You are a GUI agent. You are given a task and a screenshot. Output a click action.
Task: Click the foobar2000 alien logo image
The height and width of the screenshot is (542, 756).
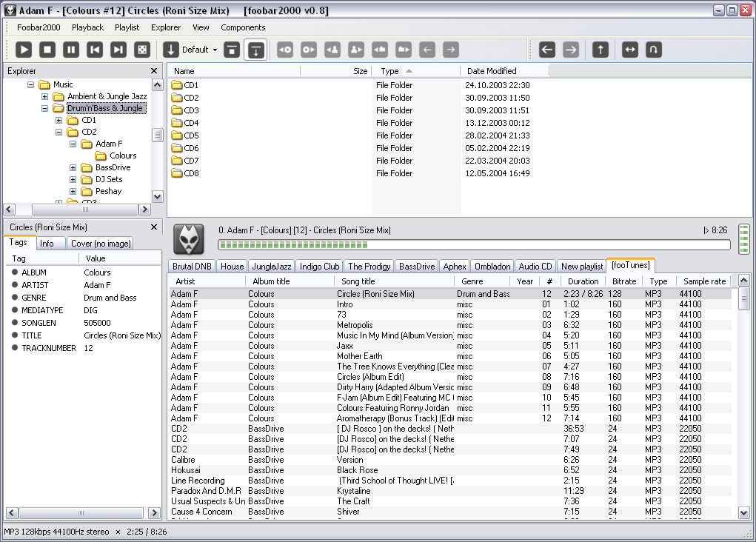tap(189, 239)
